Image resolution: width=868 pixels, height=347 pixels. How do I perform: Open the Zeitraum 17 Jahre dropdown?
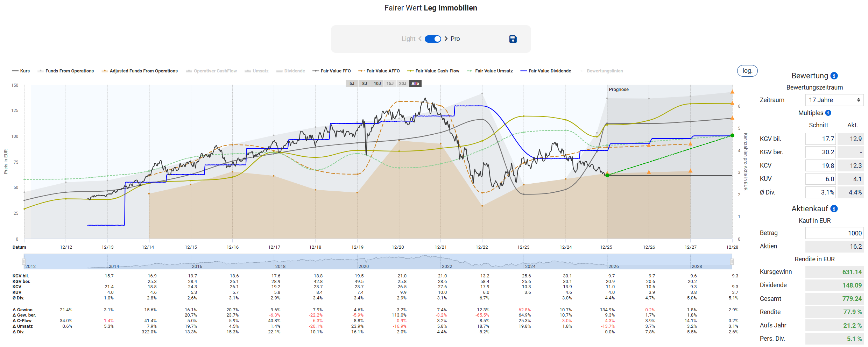tap(834, 100)
